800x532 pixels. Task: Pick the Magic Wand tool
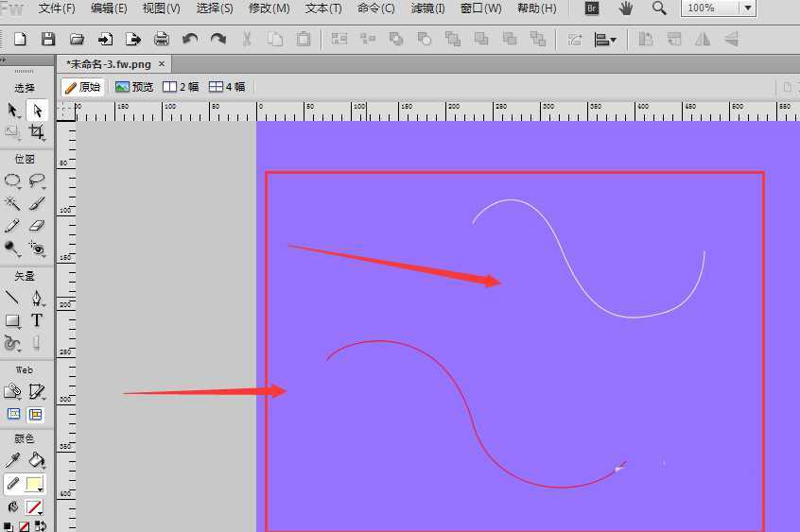[12, 202]
